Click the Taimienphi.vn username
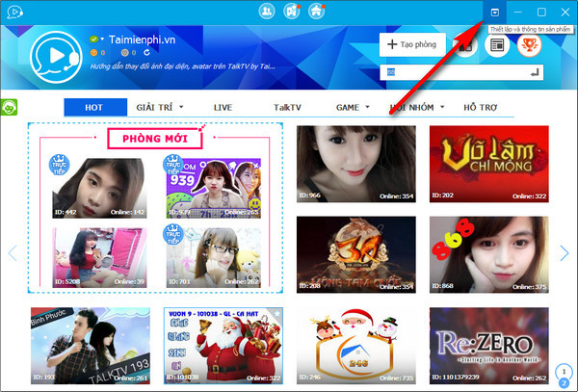The width and height of the screenshot is (578, 392). [143, 39]
